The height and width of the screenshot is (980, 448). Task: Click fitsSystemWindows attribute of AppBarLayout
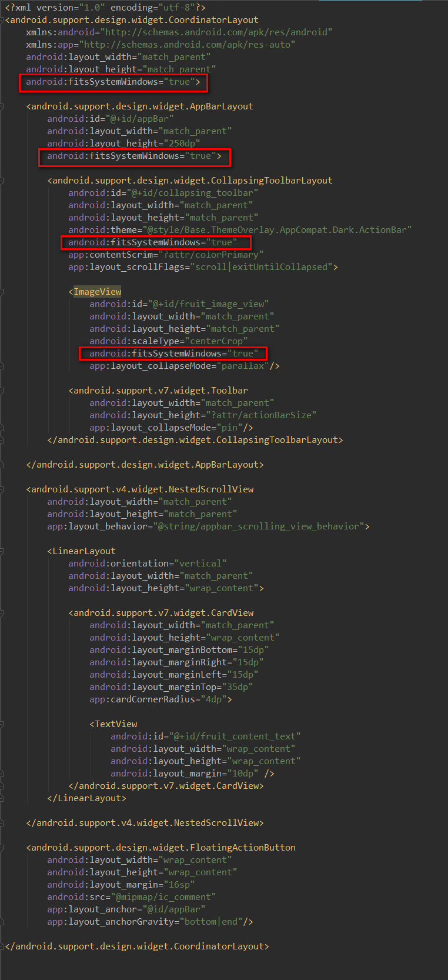(x=134, y=156)
